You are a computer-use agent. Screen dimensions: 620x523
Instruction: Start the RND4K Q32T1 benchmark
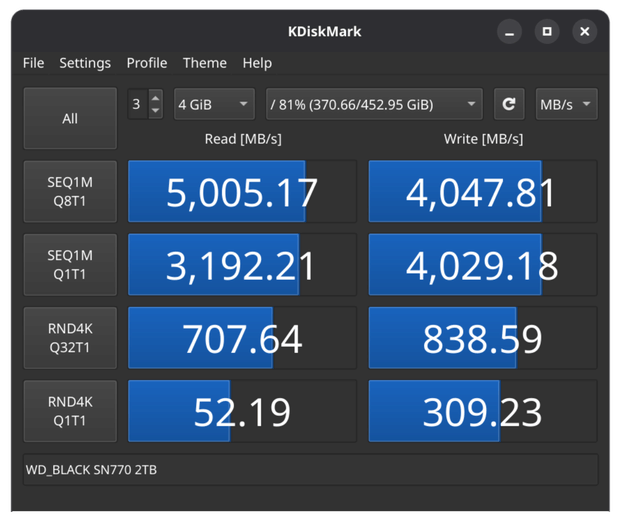coord(70,338)
